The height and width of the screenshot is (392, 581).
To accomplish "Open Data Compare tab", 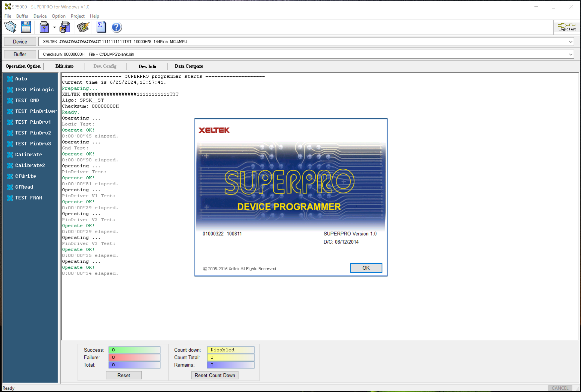I will coord(189,66).
